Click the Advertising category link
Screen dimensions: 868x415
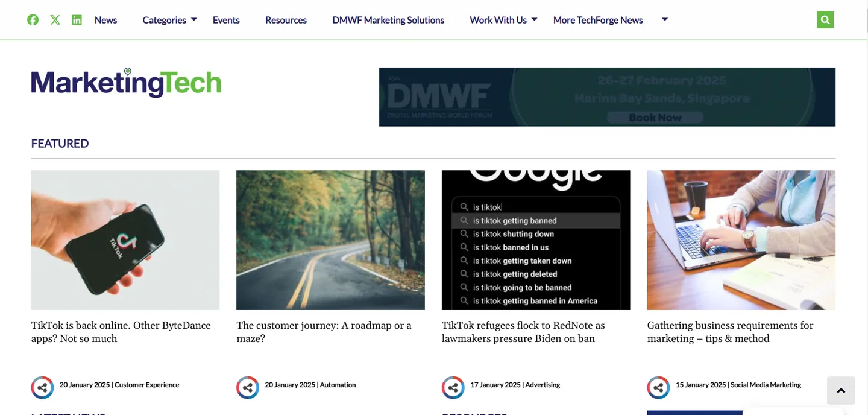(x=542, y=385)
